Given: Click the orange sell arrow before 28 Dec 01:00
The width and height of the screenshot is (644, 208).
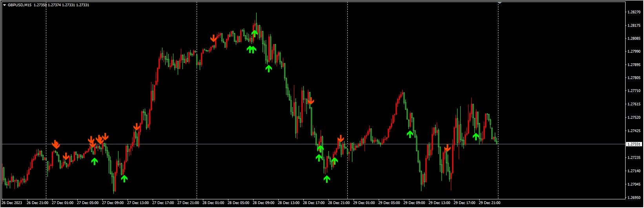Looking at the screenshot, I should click(213, 38).
